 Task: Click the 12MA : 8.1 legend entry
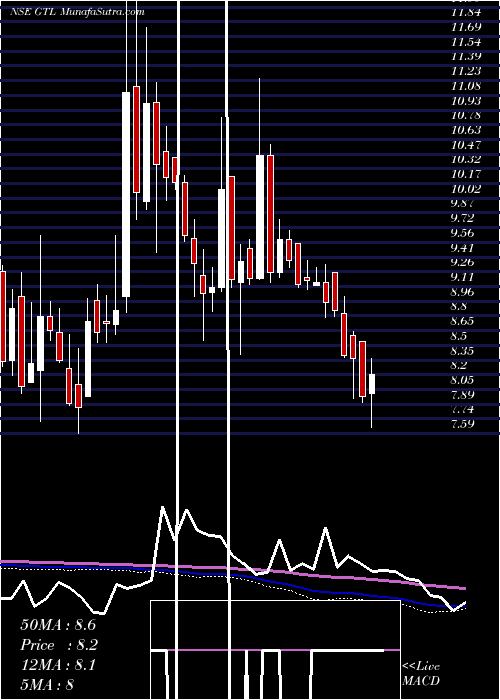coord(58,666)
